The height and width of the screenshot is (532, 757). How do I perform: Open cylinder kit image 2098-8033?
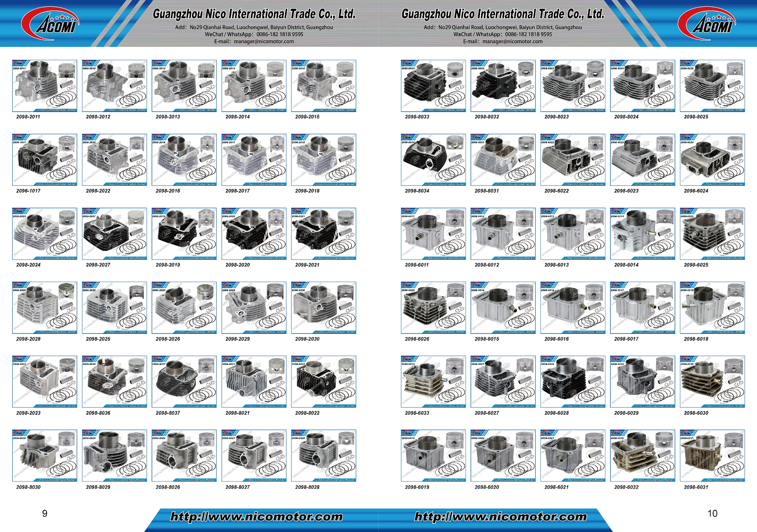(x=433, y=86)
